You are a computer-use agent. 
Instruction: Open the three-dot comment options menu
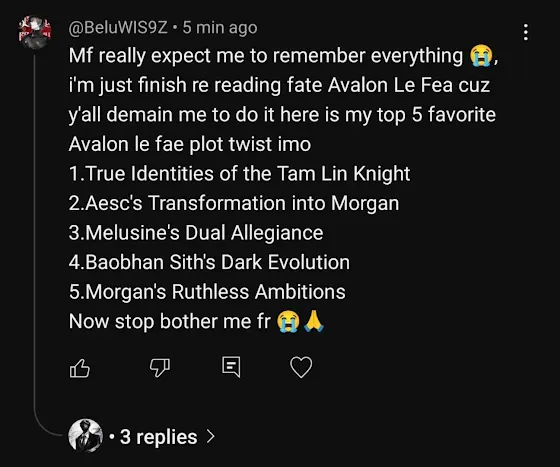coord(525,32)
